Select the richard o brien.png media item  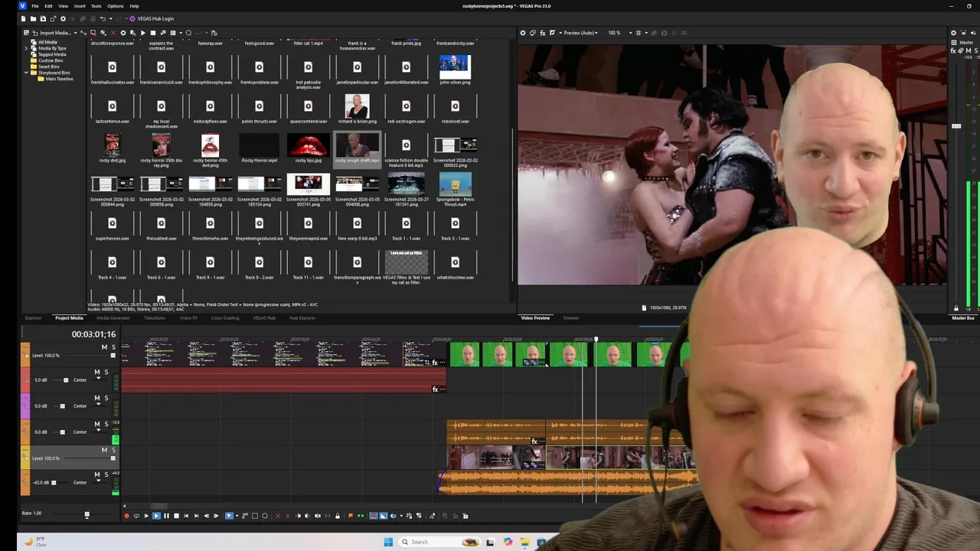click(x=357, y=106)
